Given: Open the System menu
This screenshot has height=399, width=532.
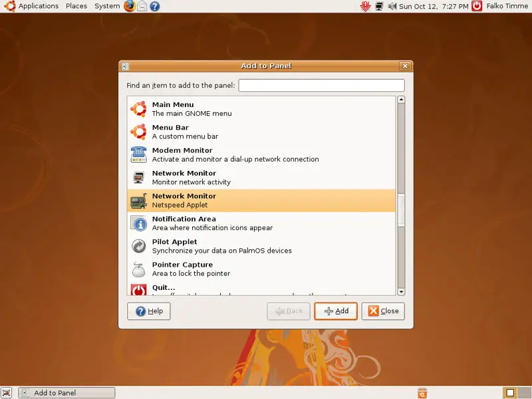Looking at the screenshot, I should coord(107,6).
